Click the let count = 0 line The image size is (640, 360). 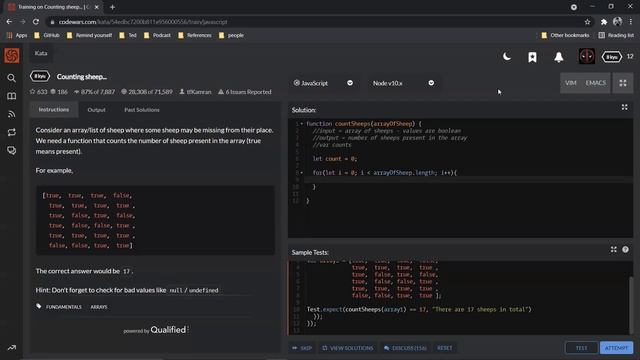[335, 159]
